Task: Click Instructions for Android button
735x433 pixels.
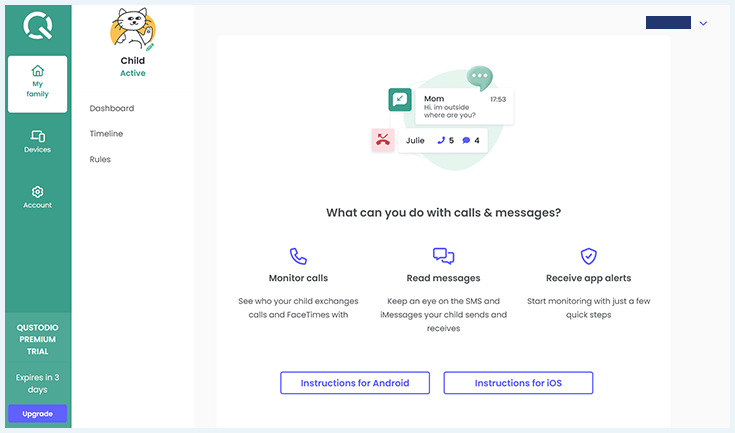Action: 355,383
